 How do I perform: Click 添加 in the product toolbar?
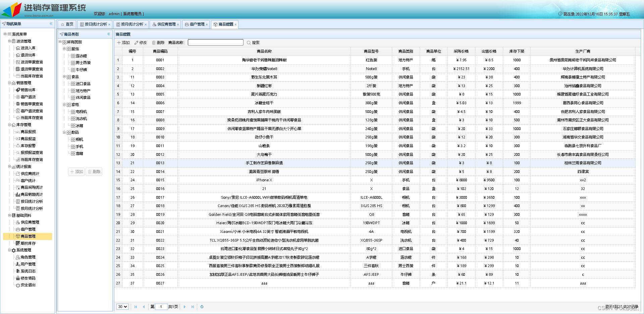point(123,43)
